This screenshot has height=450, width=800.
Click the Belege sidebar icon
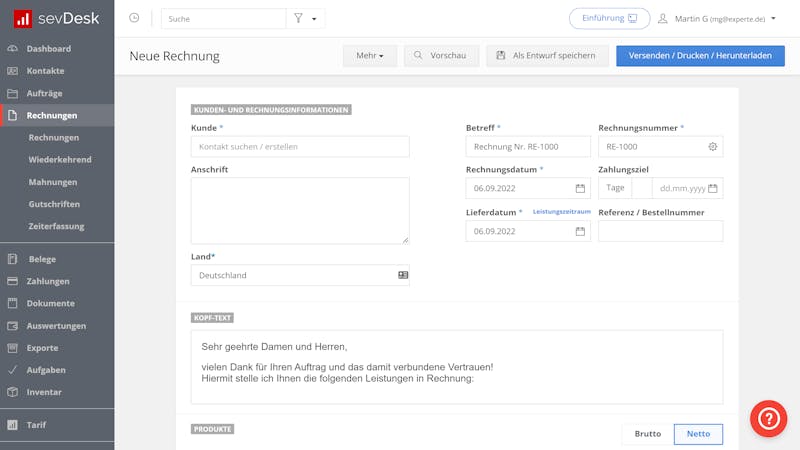(x=13, y=259)
